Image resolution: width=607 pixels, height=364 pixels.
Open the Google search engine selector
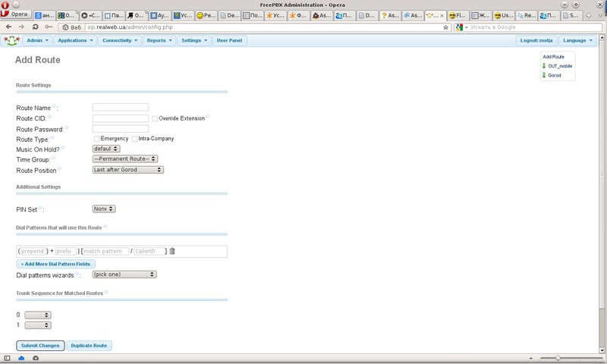point(462,27)
